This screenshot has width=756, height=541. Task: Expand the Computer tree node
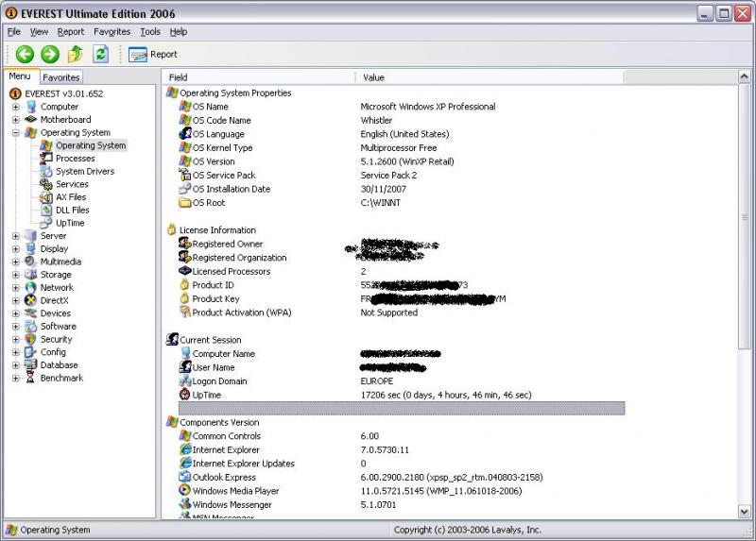pyautogui.click(x=16, y=107)
